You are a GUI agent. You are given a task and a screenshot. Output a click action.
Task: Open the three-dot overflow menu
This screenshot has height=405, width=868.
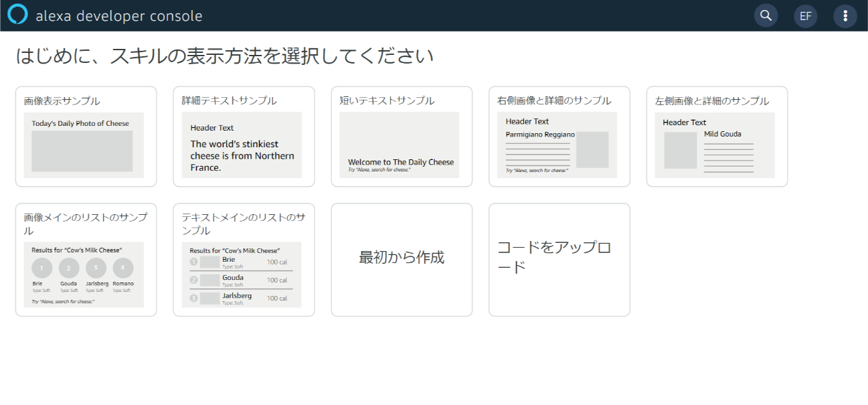click(x=845, y=15)
